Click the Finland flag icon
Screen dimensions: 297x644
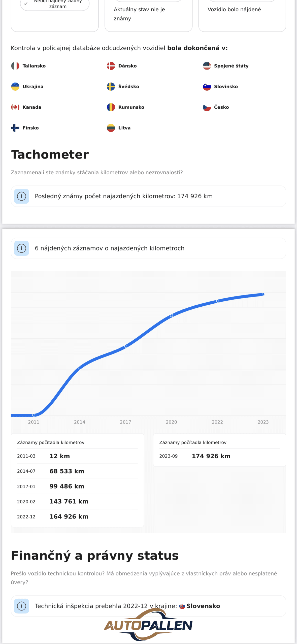click(15, 128)
